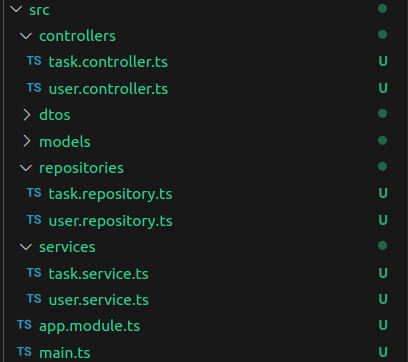
Task: Click untracked U badge of main.ts
Action: click(x=383, y=352)
